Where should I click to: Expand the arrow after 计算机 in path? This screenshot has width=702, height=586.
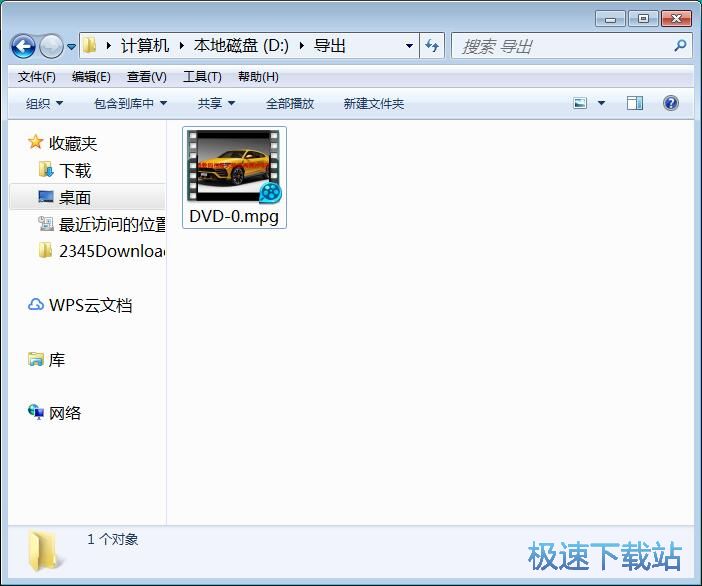point(181,46)
